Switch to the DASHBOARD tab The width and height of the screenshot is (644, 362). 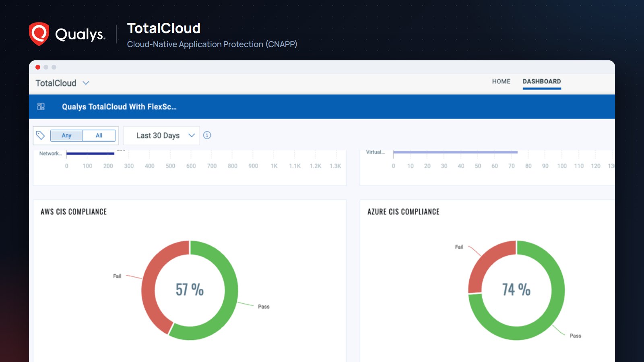[542, 81]
